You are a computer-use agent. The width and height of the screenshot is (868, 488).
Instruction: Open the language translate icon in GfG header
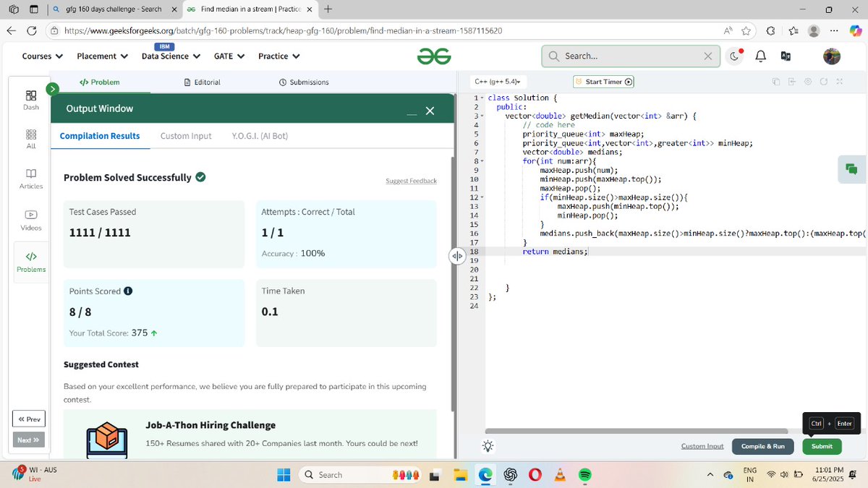[786, 56]
